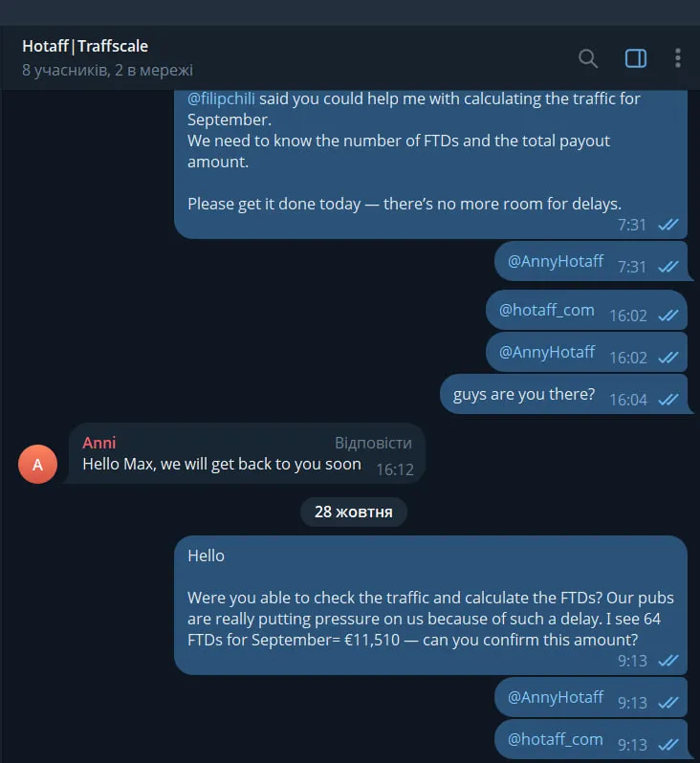Toggle the right sidebar panel icon
Image resolution: width=700 pixels, height=763 pixels.
pyautogui.click(x=636, y=58)
